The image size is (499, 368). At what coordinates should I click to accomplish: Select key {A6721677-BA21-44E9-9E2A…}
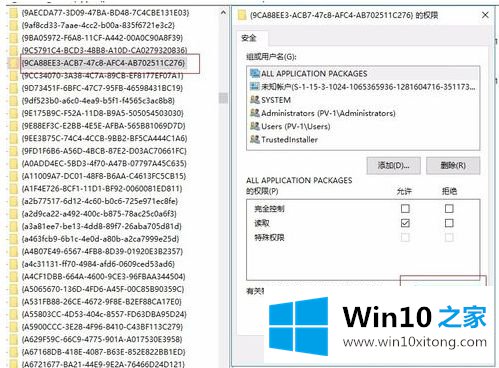pos(103,364)
